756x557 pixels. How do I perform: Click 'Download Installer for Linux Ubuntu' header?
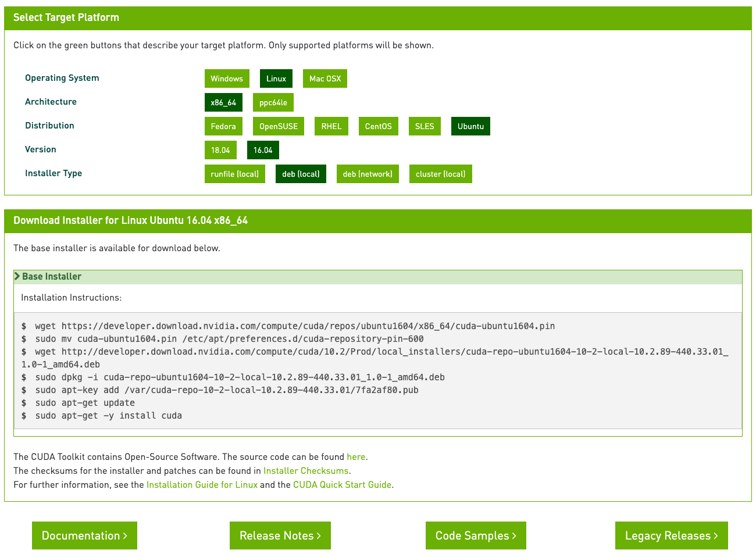(130, 220)
